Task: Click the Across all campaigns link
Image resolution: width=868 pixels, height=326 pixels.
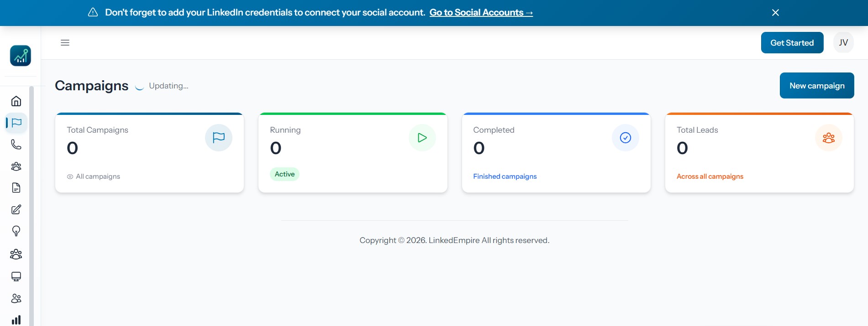Action: [x=710, y=176]
